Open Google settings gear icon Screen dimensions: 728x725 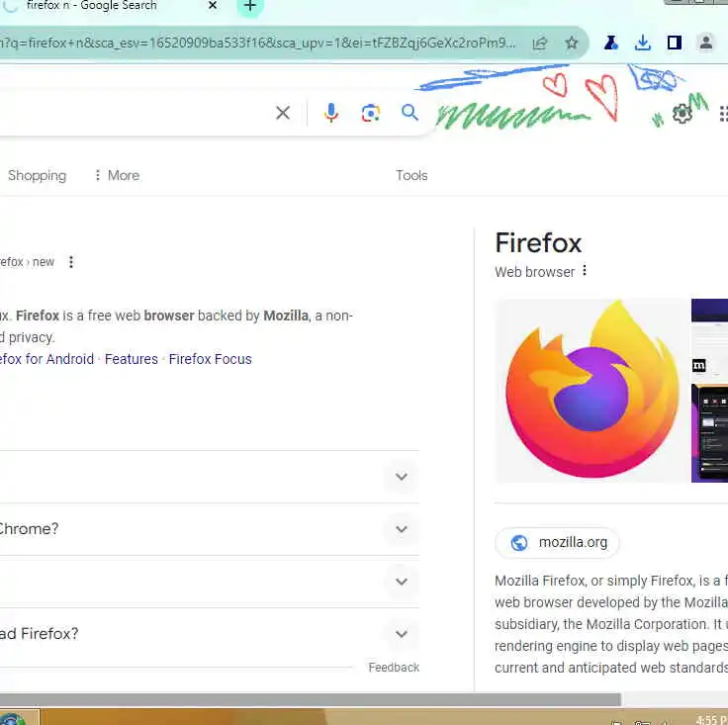682,114
